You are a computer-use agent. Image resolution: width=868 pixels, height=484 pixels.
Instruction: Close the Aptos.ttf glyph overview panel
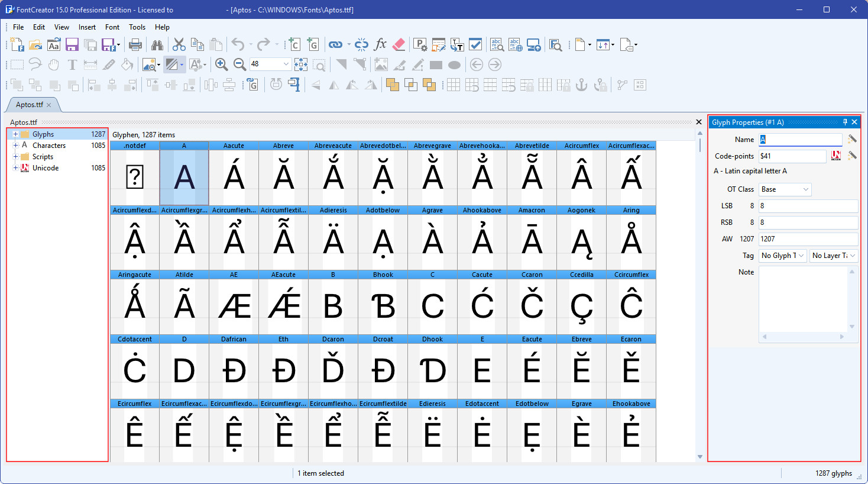[x=699, y=122]
